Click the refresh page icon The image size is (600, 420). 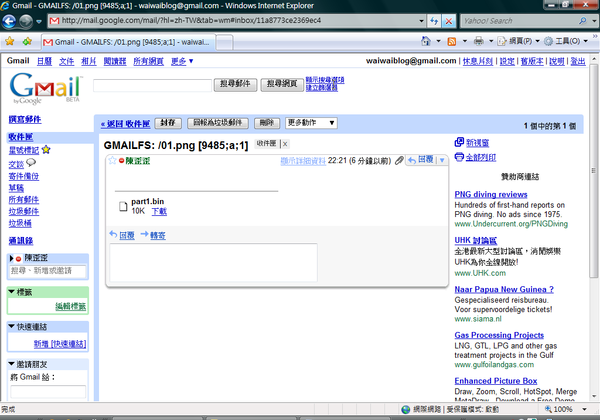point(434,21)
